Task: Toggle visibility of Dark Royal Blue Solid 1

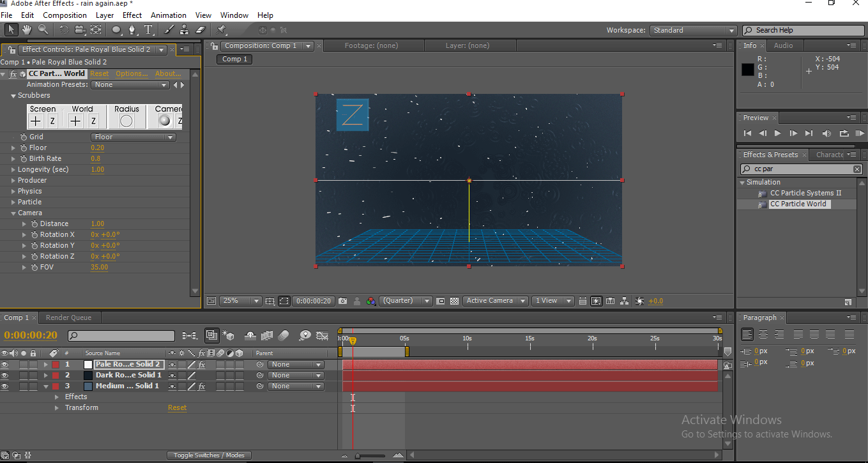Action: pos(5,376)
